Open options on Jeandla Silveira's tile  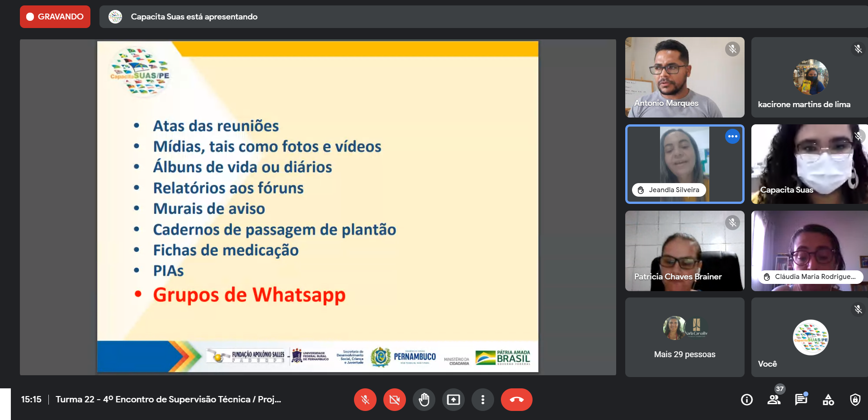coord(732,136)
